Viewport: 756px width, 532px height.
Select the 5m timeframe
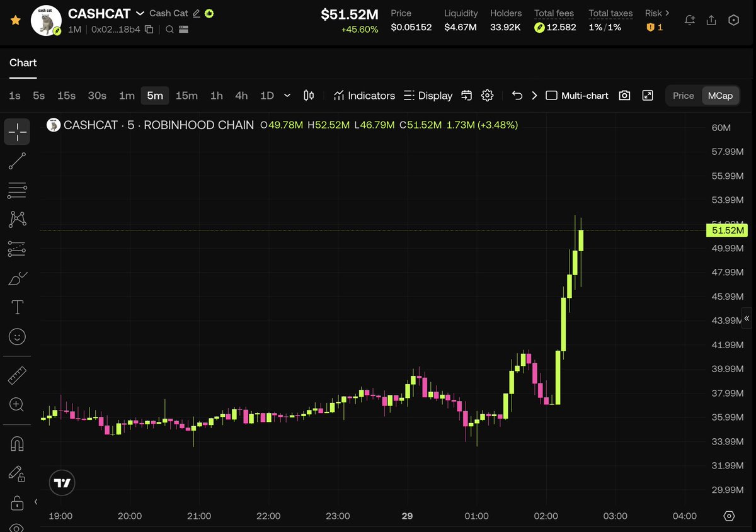[155, 96]
